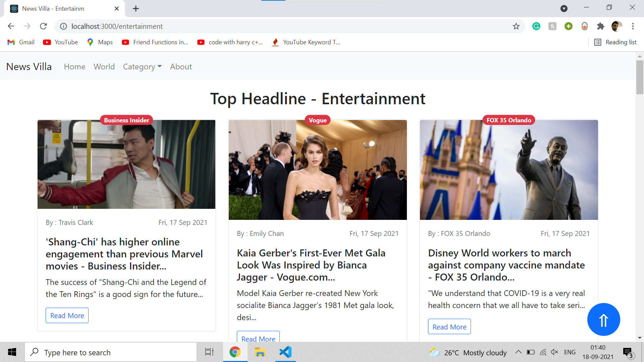Read More on Disney World article

(x=449, y=327)
